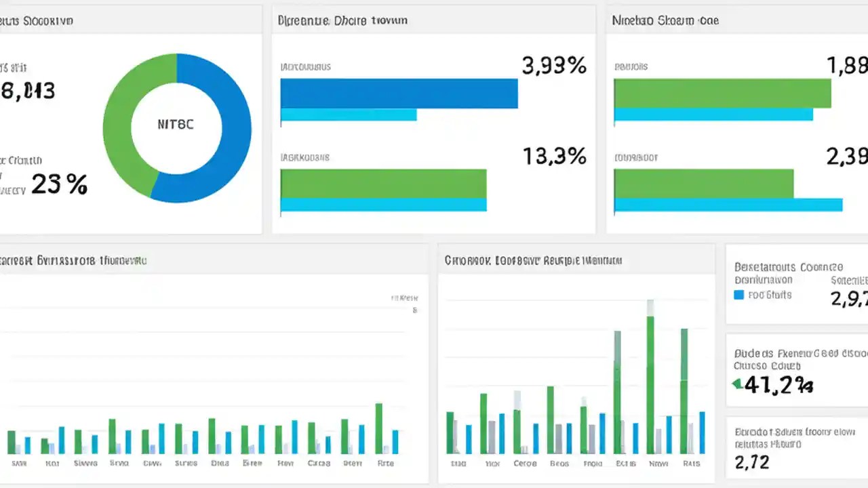Viewport: 868px width, 488px height.
Task: Toggle the blue legend marker for the distribution panel
Action: pyautogui.click(x=740, y=295)
